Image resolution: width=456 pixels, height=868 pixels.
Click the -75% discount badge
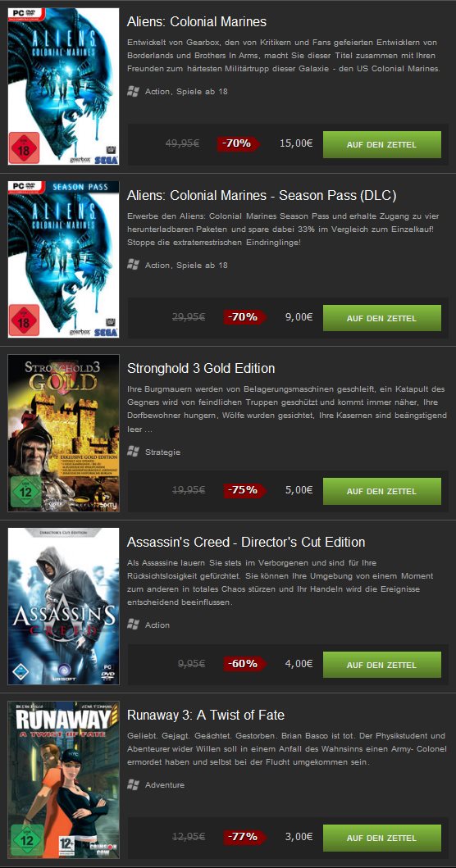tap(245, 490)
